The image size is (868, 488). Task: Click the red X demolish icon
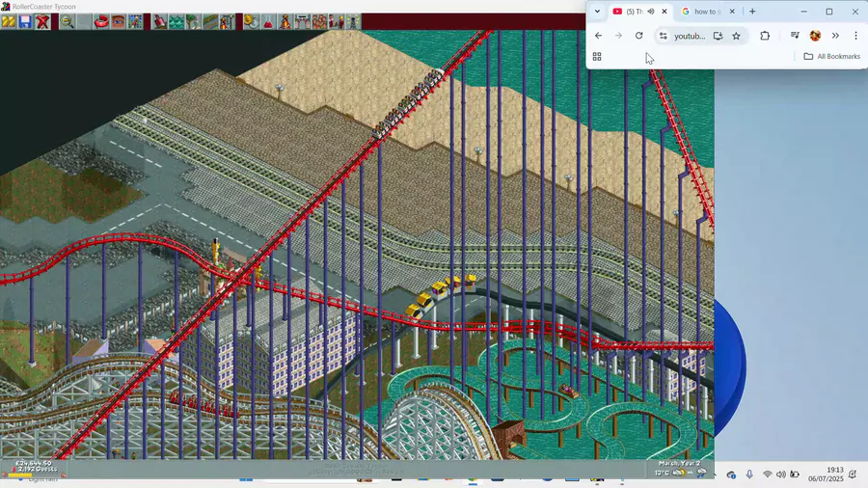[x=42, y=21]
